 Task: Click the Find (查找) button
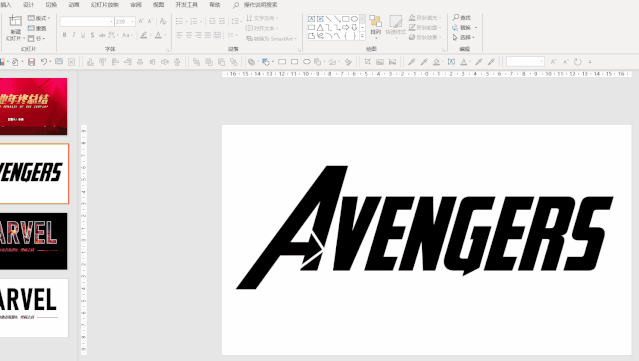pyautogui.click(x=462, y=18)
